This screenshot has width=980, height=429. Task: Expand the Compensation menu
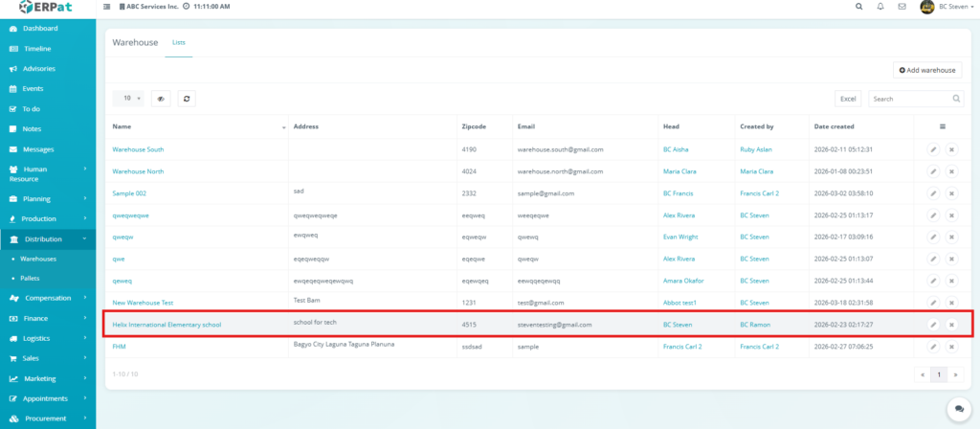pos(48,299)
